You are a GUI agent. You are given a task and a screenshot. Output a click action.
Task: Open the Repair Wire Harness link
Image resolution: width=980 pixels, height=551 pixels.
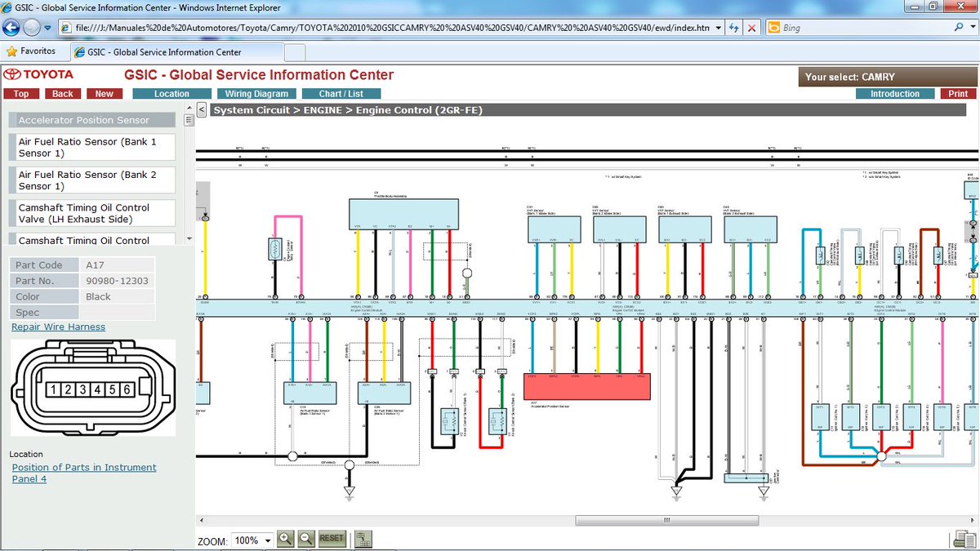point(58,327)
